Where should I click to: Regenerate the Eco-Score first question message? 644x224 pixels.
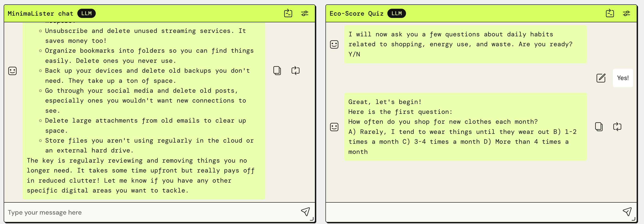pos(617,127)
